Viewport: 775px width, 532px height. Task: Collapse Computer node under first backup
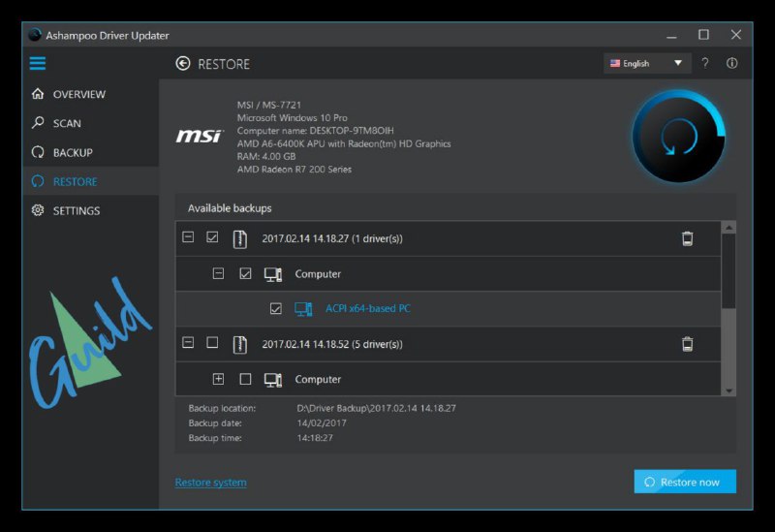(218, 273)
